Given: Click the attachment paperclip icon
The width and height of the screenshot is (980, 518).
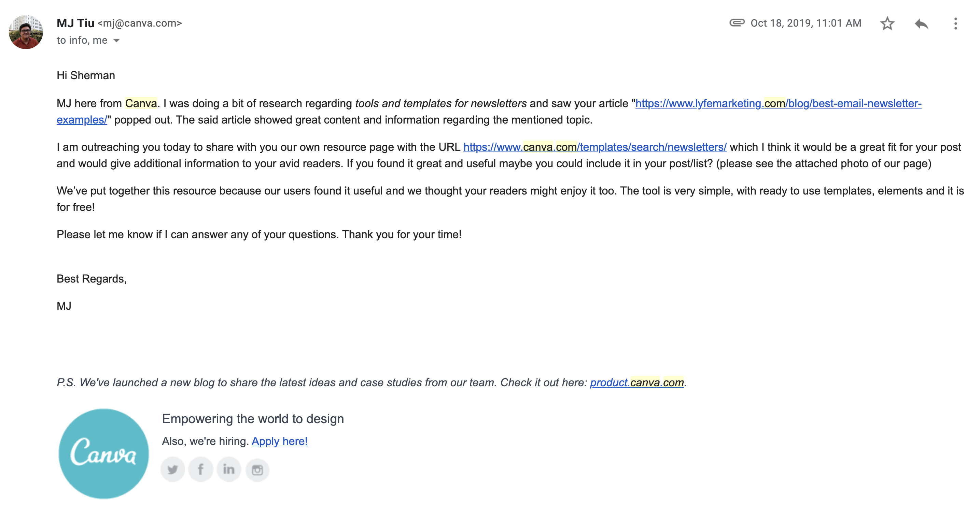Looking at the screenshot, I should pos(737,23).
